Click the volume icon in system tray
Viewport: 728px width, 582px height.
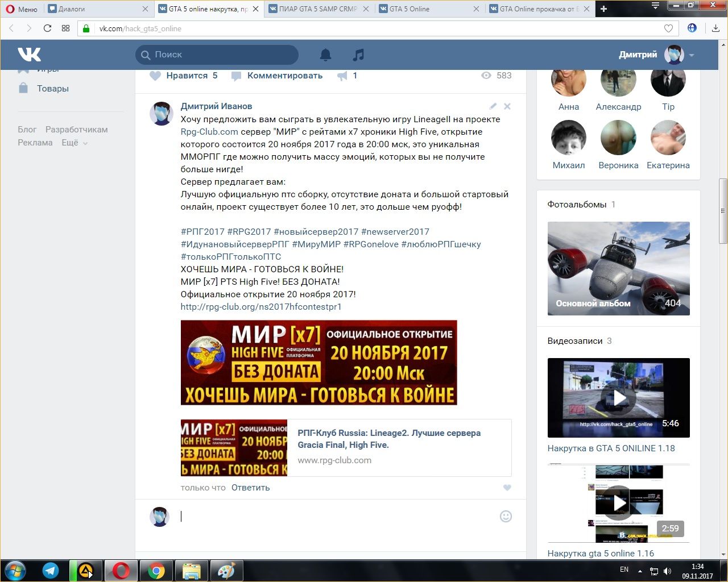point(668,571)
